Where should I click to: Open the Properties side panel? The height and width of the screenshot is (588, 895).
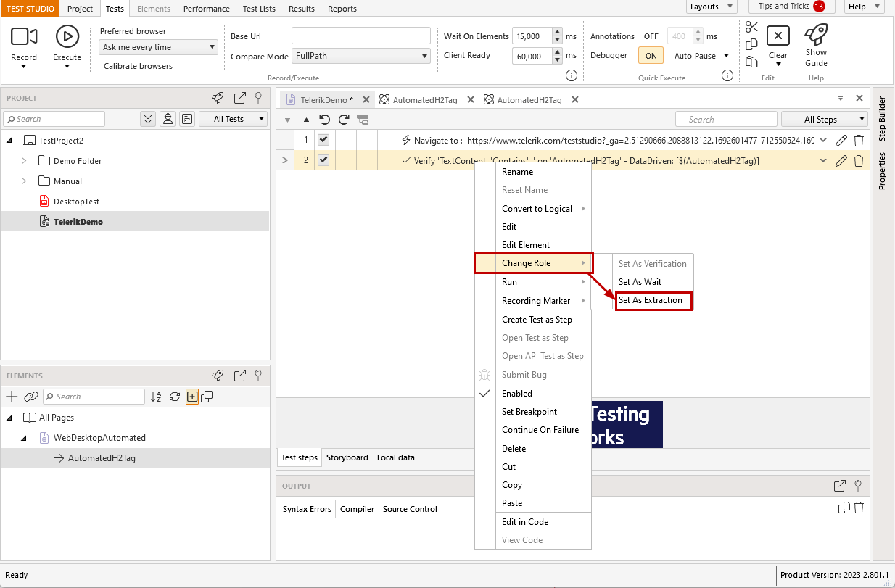[882, 170]
